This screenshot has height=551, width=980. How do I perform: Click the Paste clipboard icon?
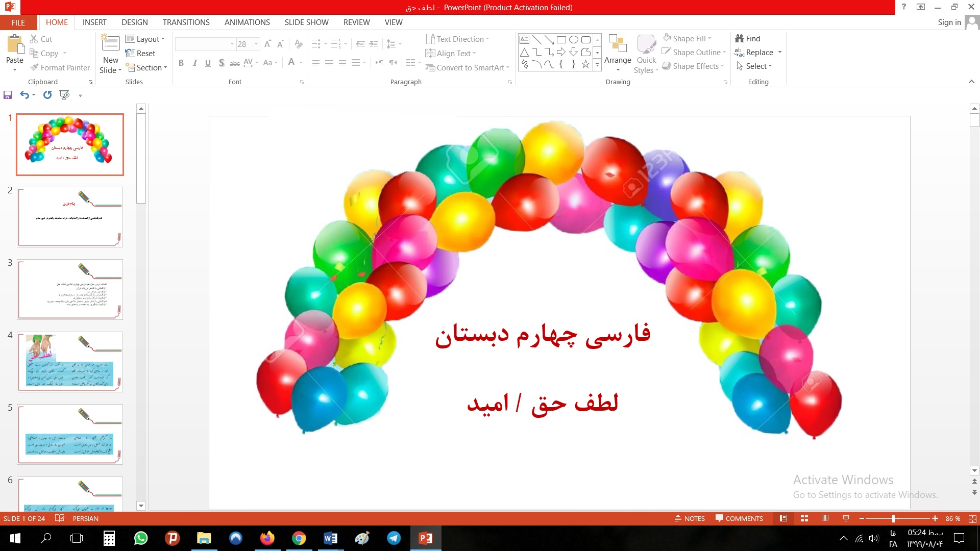click(x=15, y=45)
